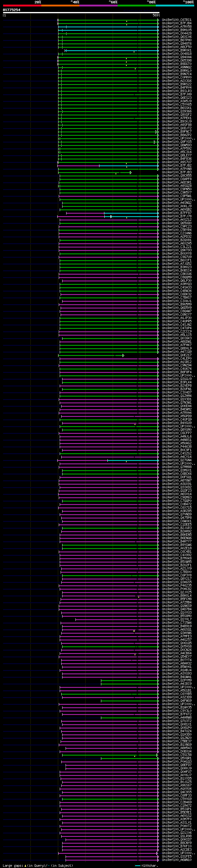This screenshot has height=868, width=197.
Task: Select label UniRef100_Q9CM55
Action: tap(177, 176)
